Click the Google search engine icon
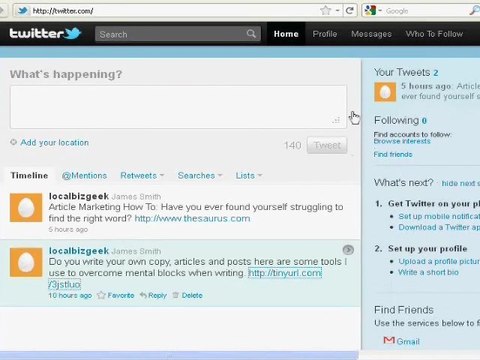The height and width of the screenshot is (360, 480). pyautogui.click(x=370, y=11)
